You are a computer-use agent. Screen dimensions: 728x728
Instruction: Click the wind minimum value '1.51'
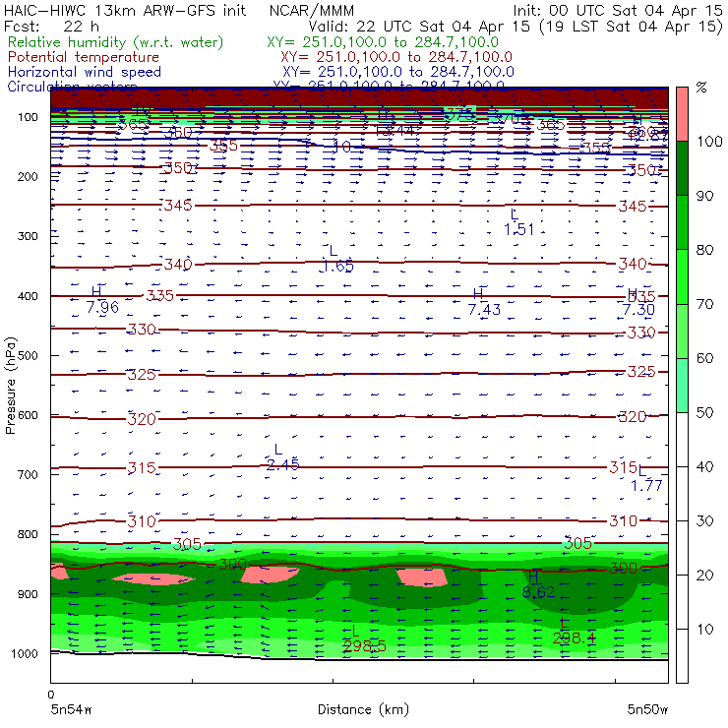(518, 229)
